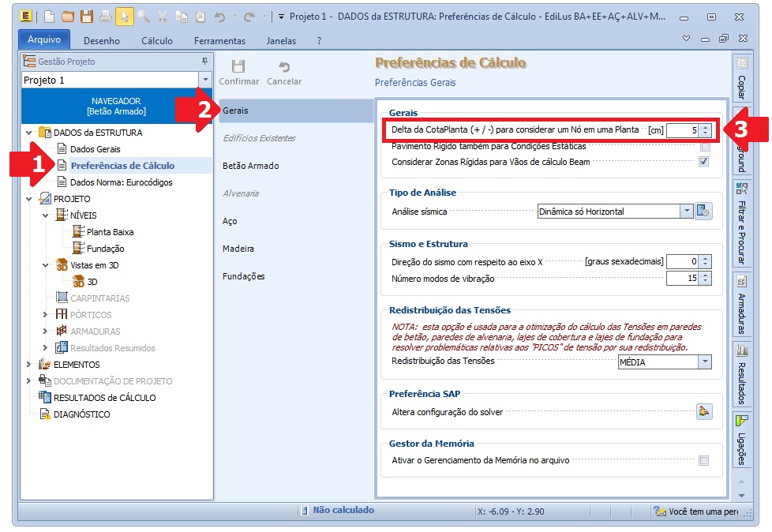
Task: Expand the ELEMENTOS tree node
Action: 28,364
